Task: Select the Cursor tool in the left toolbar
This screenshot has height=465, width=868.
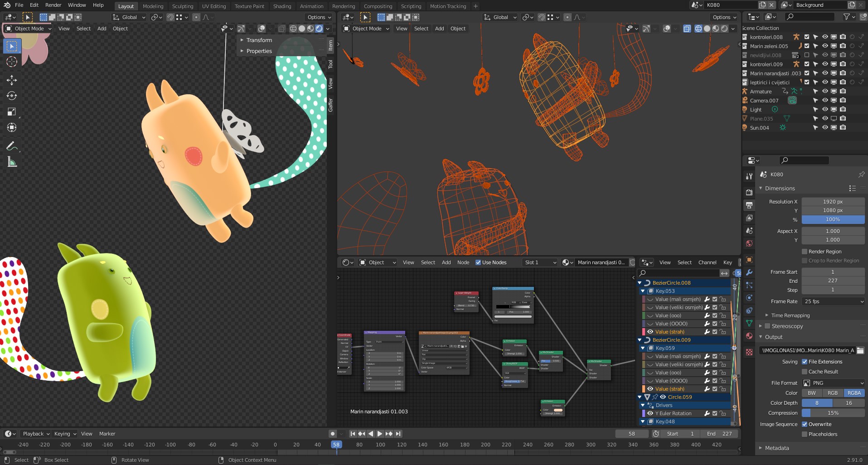Action: coord(12,62)
